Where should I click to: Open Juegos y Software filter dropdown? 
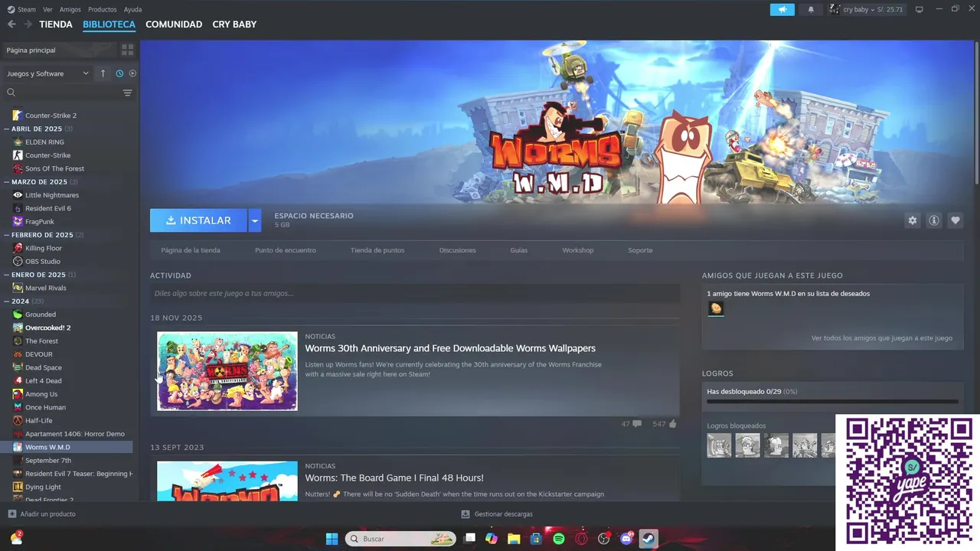coord(48,73)
